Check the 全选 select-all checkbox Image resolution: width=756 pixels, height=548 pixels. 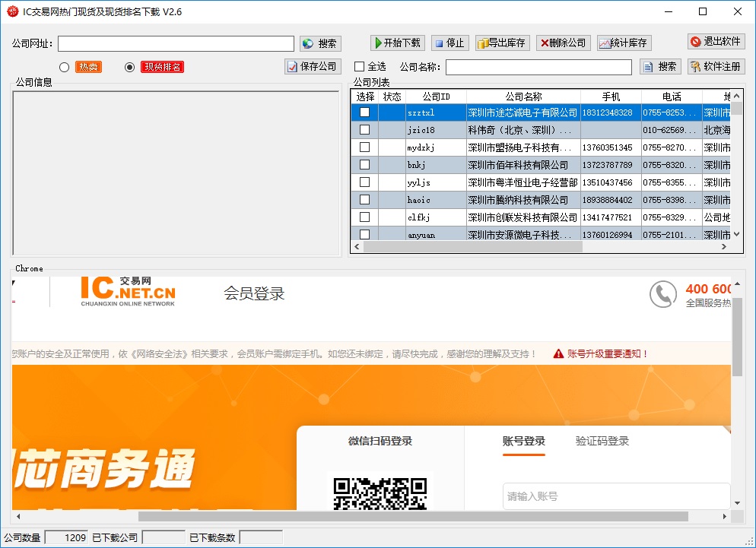(359, 67)
